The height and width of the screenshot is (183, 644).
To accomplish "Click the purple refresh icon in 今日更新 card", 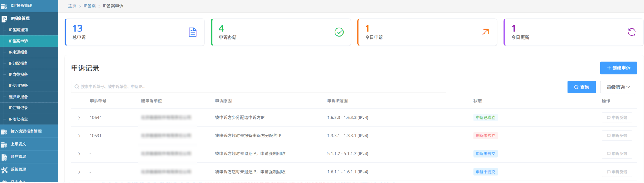I will pyautogui.click(x=631, y=32).
